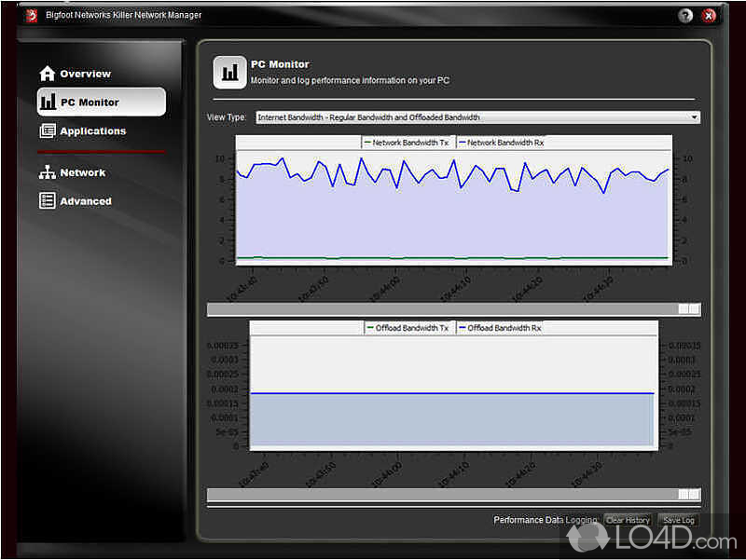
Task: Select the PC Monitor bar chart icon in sidebar
Action: [x=48, y=102]
